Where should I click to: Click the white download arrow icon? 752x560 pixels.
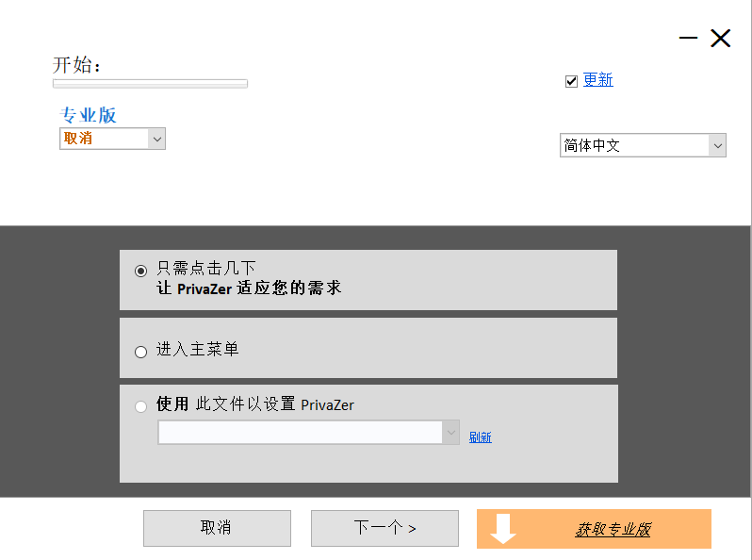click(x=503, y=528)
